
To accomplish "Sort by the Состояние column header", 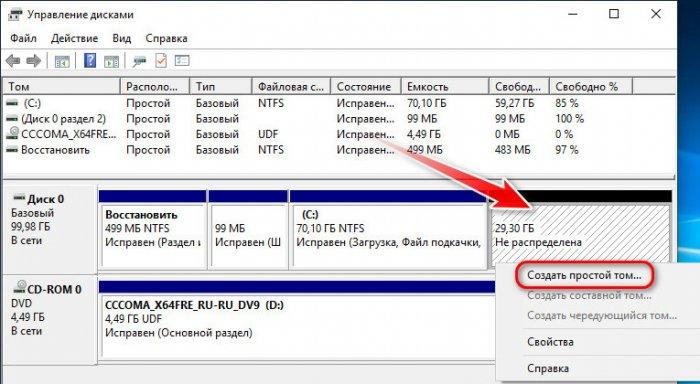I will pos(366,86).
